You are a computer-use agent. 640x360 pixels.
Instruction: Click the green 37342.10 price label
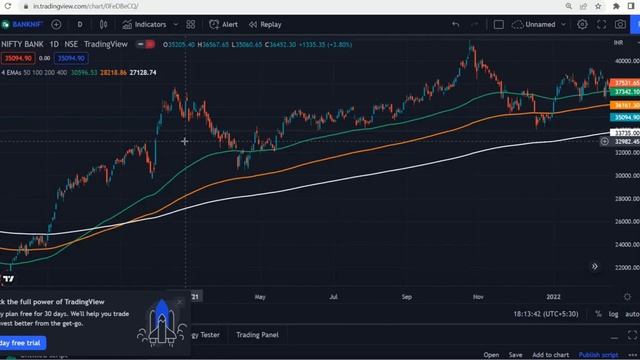click(x=624, y=92)
